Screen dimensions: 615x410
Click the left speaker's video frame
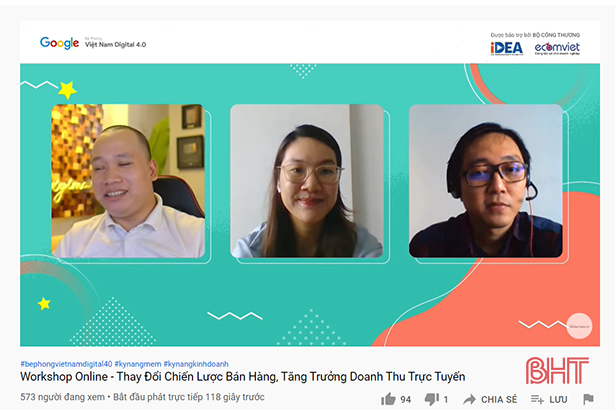[x=128, y=181]
